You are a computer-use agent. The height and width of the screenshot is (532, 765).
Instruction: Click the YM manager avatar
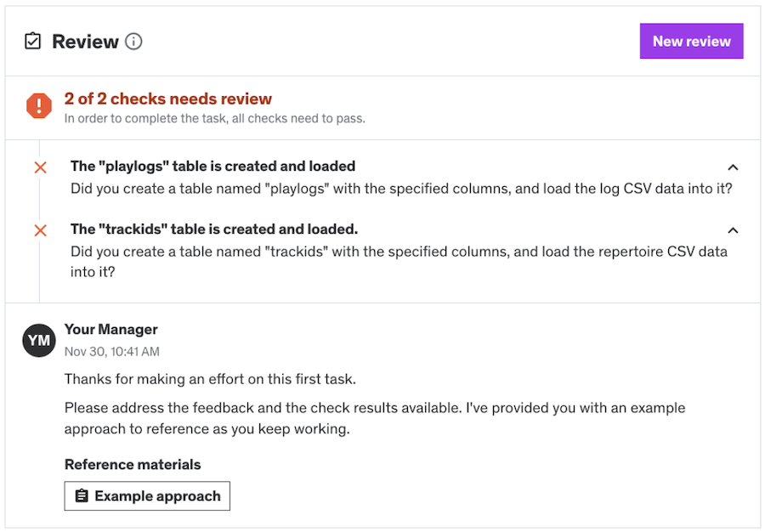pyautogui.click(x=39, y=341)
